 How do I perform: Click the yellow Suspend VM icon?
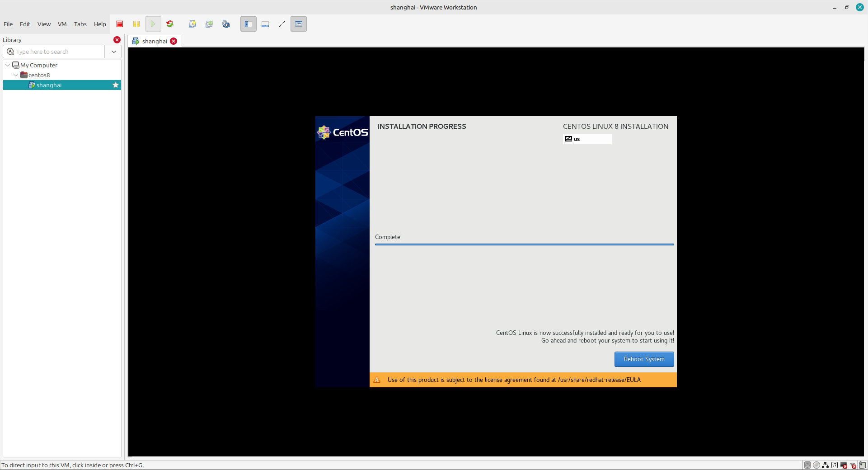136,24
